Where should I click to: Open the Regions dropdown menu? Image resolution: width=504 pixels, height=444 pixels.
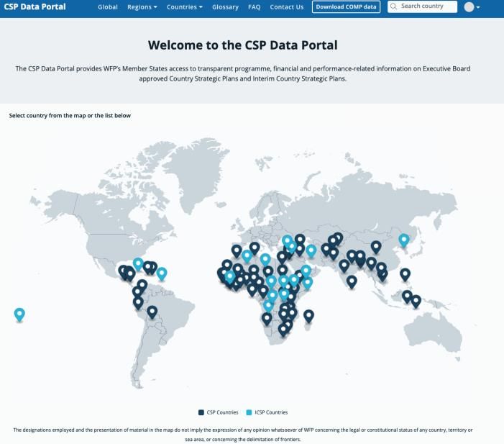tap(142, 6)
